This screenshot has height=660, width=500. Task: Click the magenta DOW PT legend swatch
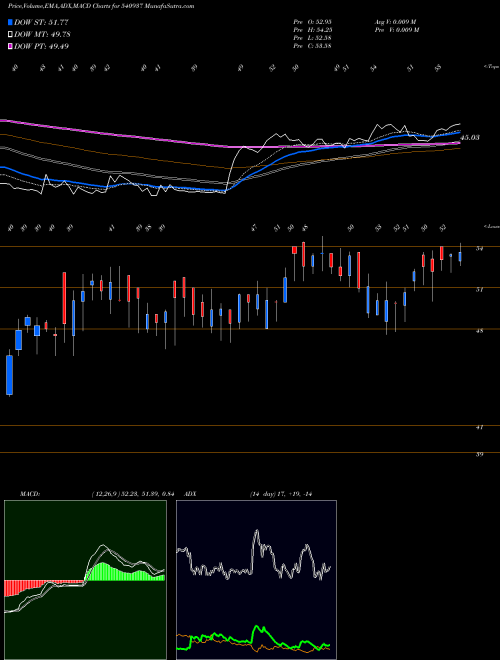10,46
